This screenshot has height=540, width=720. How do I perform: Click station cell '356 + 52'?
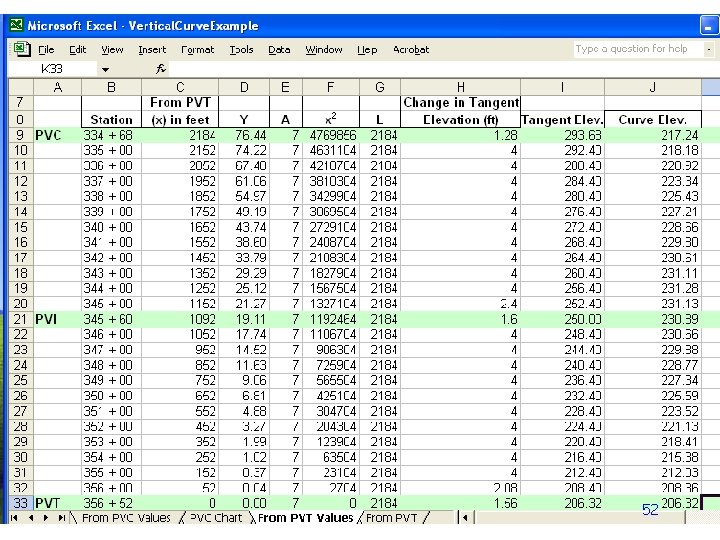tap(111, 503)
